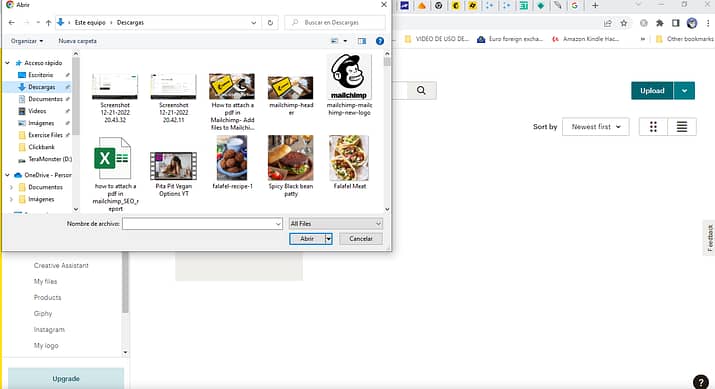The width and height of the screenshot is (715, 389).
Task: Click the Upgrade button
Action: pos(66,379)
